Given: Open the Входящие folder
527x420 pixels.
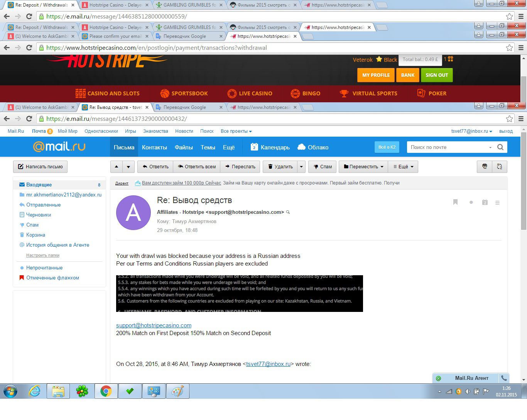Looking at the screenshot, I should 59,185.
